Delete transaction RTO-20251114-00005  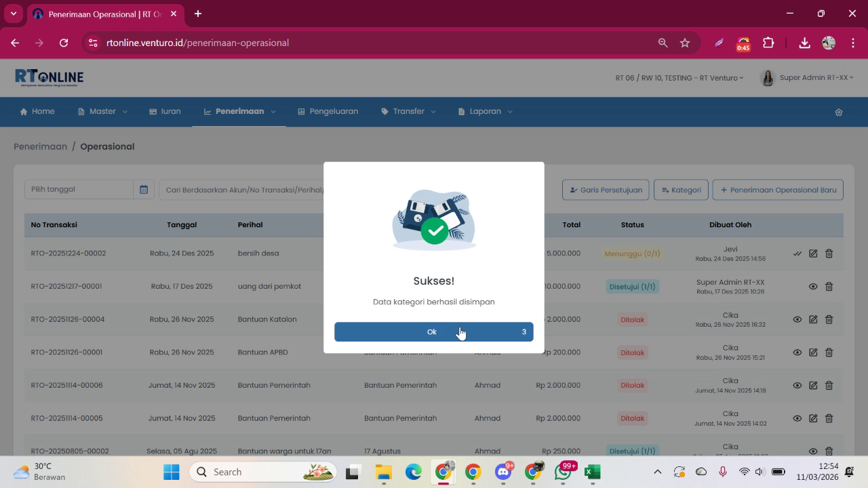[829, 418]
